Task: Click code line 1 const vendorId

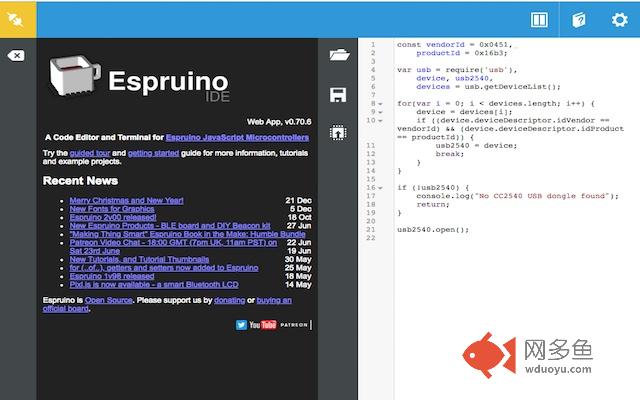Action: (454, 44)
